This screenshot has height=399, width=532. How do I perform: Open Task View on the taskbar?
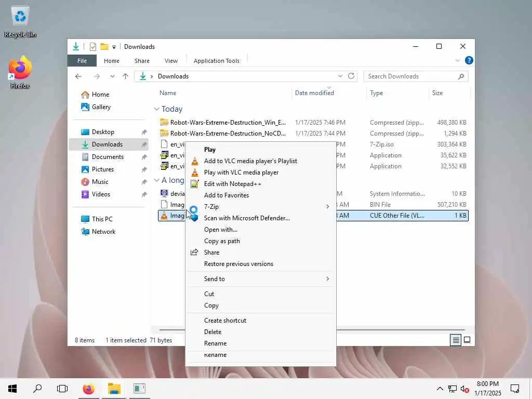click(62, 389)
